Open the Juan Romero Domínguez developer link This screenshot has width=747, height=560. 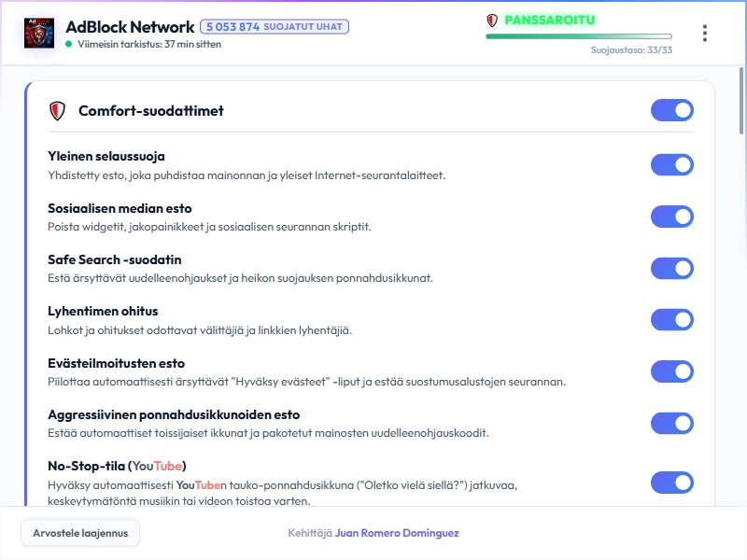pyautogui.click(x=397, y=533)
